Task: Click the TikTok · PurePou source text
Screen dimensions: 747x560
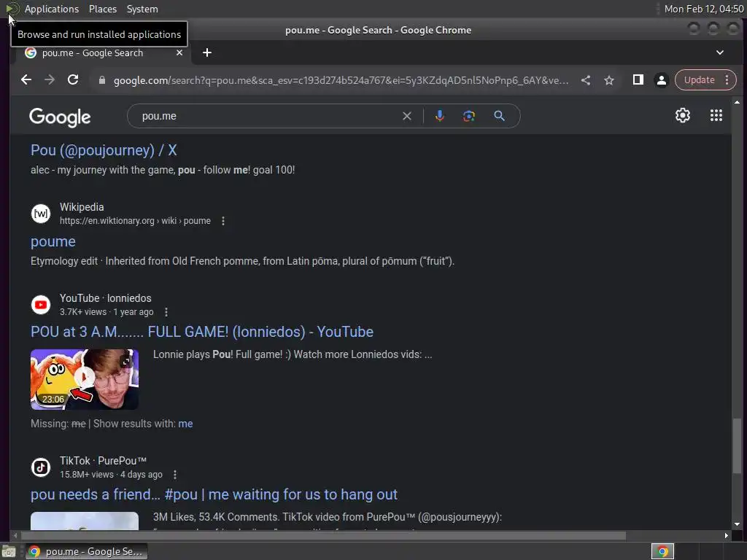Action: click(103, 461)
